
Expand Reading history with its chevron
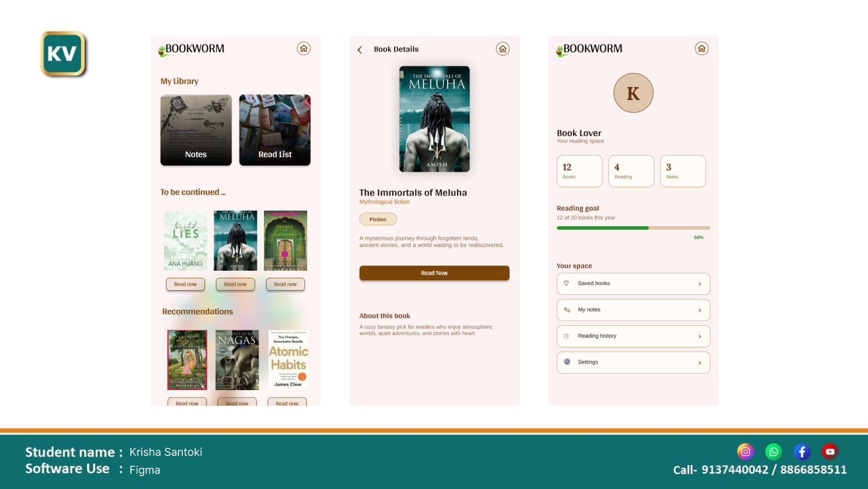(x=700, y=337)
